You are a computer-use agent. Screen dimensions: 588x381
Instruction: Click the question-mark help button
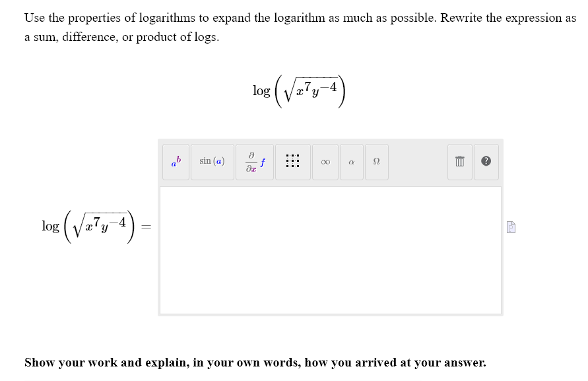(486, 161)
